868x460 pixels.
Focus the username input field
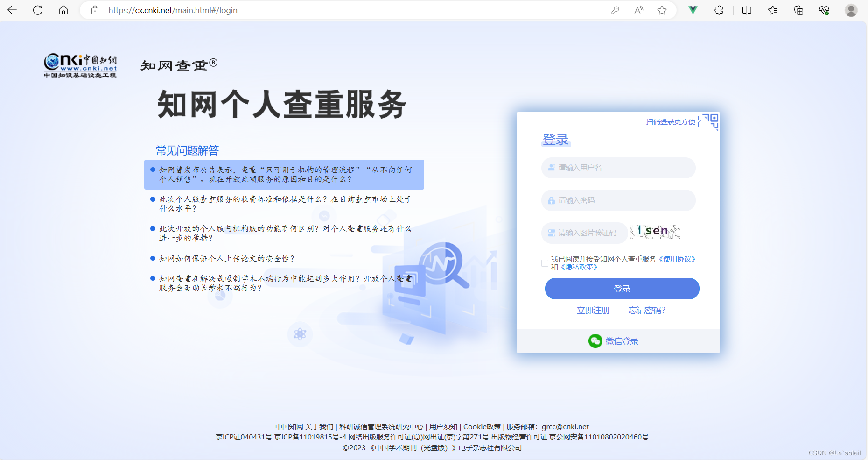pyautogui.click(x=618, y=168)
